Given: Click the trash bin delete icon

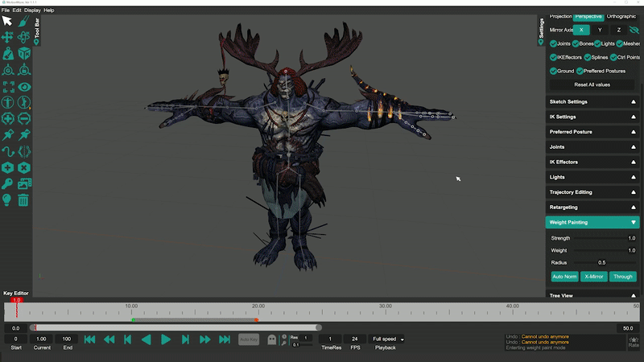Looking at the screenshot, I should coord(23,200).
